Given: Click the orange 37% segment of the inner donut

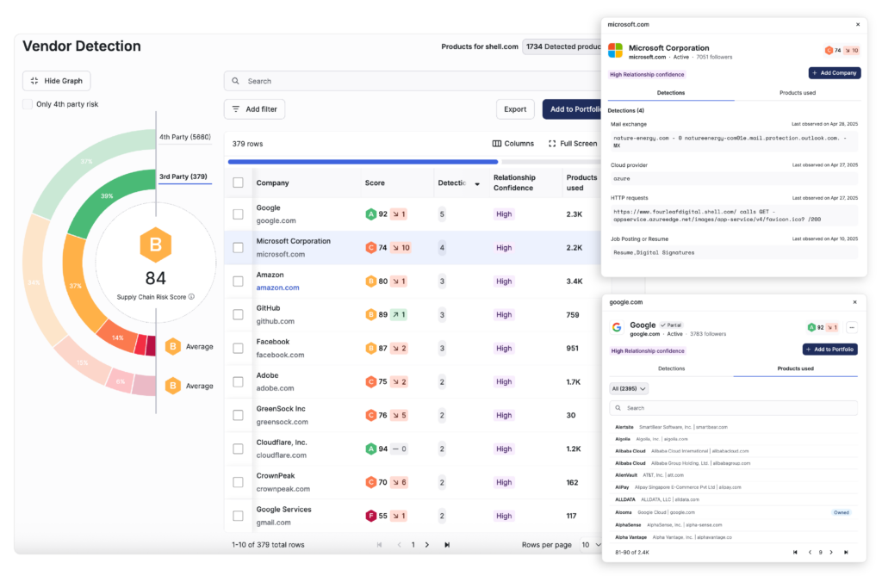Looking at the screenshot, I should click(x=76, y=286).
